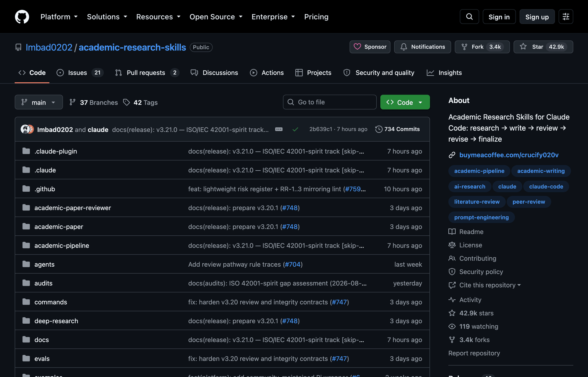Open the Insights tab
Screen dimensions: 588x377
(444, 73)
